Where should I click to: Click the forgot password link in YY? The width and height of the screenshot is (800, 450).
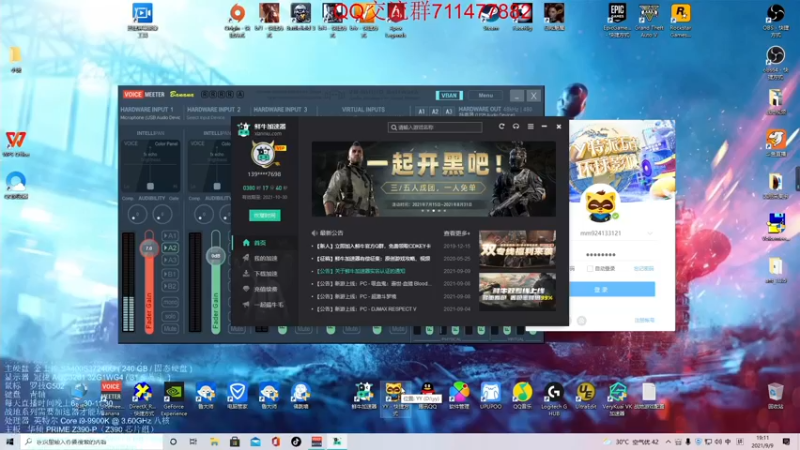[x=643, y=268]
